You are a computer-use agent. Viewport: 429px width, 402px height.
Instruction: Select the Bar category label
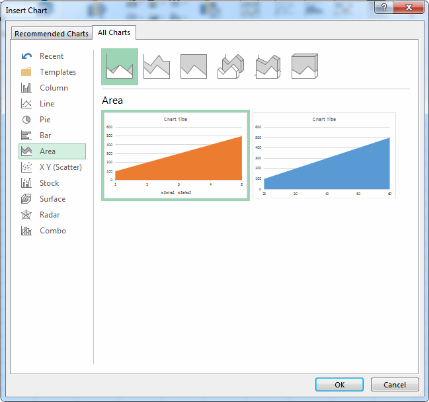(x=45, y=135)
